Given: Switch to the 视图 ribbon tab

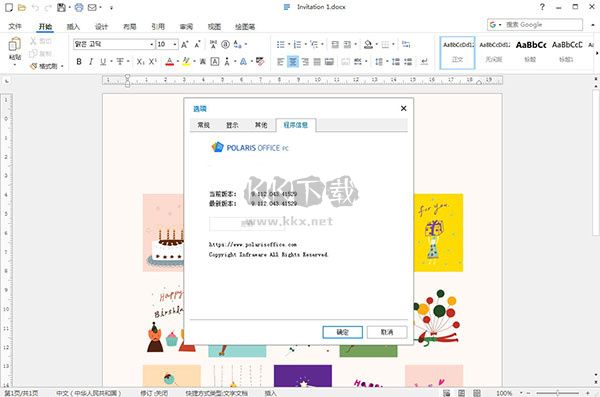Looking at the screenshot, I should tap(214, 26).
